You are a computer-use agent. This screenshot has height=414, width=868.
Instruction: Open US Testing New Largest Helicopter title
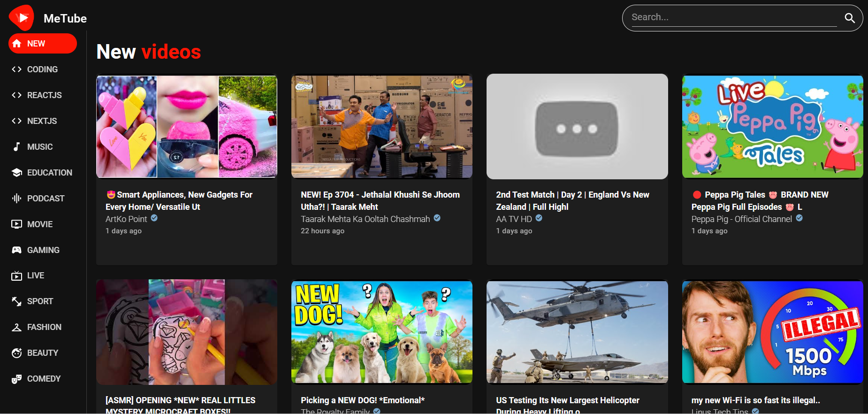(568, 405)
